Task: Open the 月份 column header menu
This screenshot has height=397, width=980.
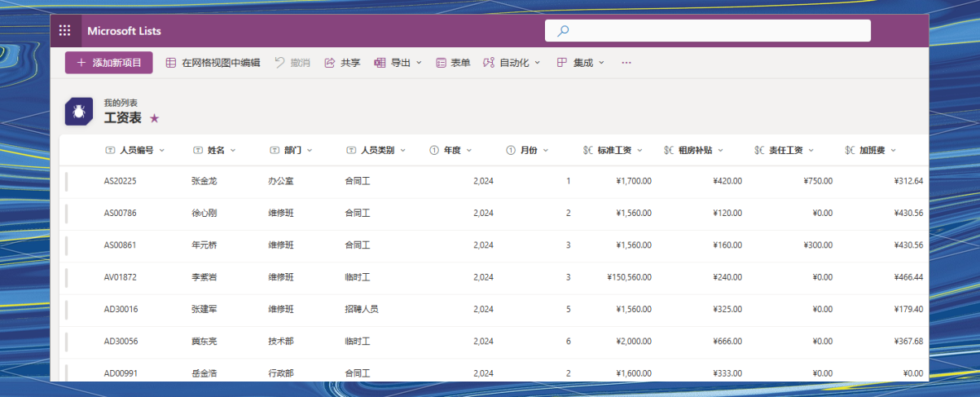Action: [546, 150]
